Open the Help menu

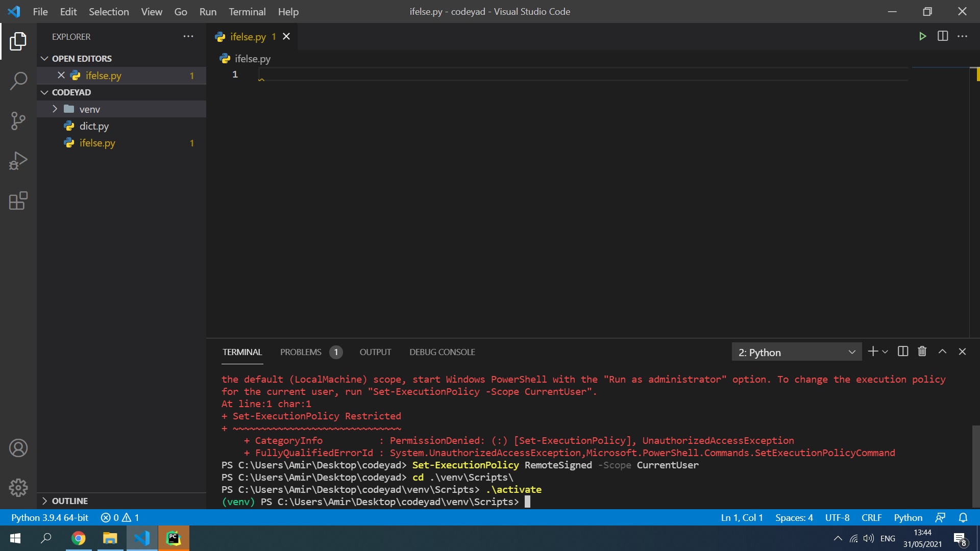point(288,11)
